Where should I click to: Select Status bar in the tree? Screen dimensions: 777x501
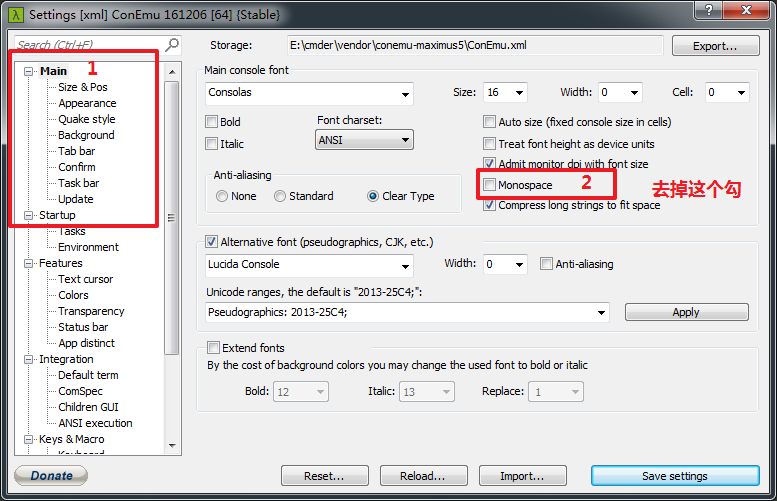pyautogui.click(x=83, y=327)
